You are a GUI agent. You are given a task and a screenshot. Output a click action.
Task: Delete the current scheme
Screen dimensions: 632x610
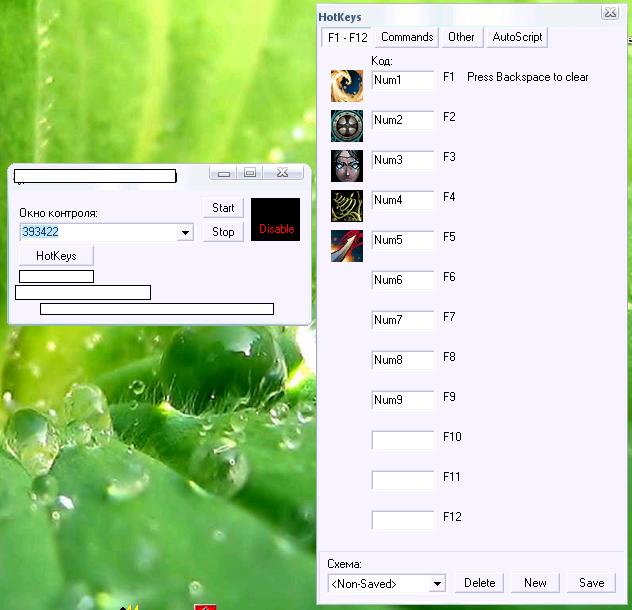pos(479,583)
